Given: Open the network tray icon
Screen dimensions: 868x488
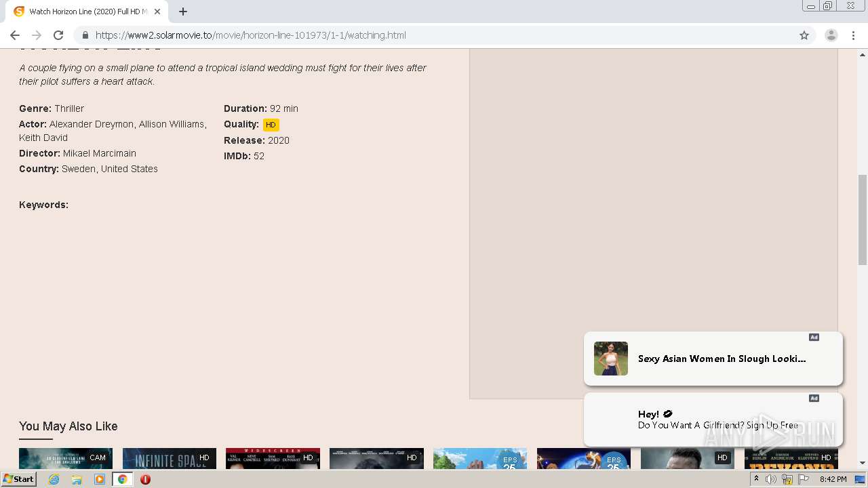Looking at the screenshot, I should point(787,479).
